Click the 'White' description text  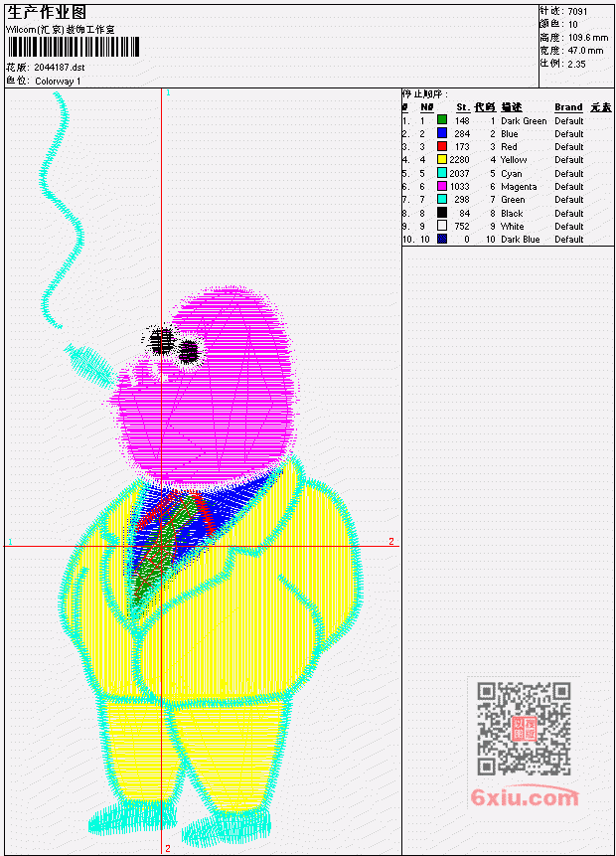click(512, 227)
